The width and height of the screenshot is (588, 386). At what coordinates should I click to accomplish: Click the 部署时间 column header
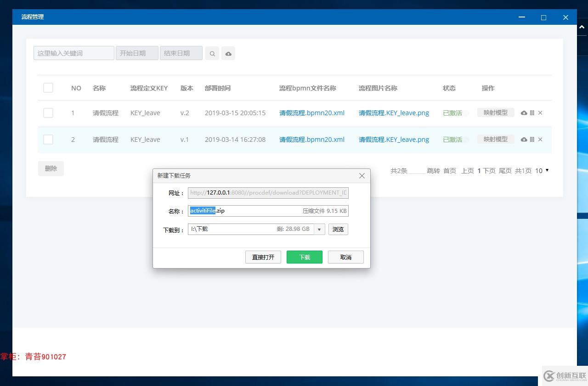click(218, 88)
